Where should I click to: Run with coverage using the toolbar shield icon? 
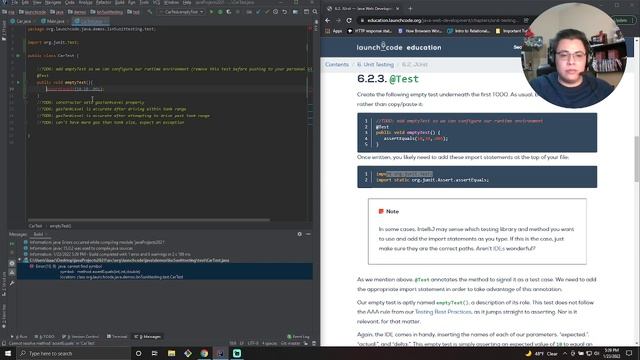click(229, 12)
